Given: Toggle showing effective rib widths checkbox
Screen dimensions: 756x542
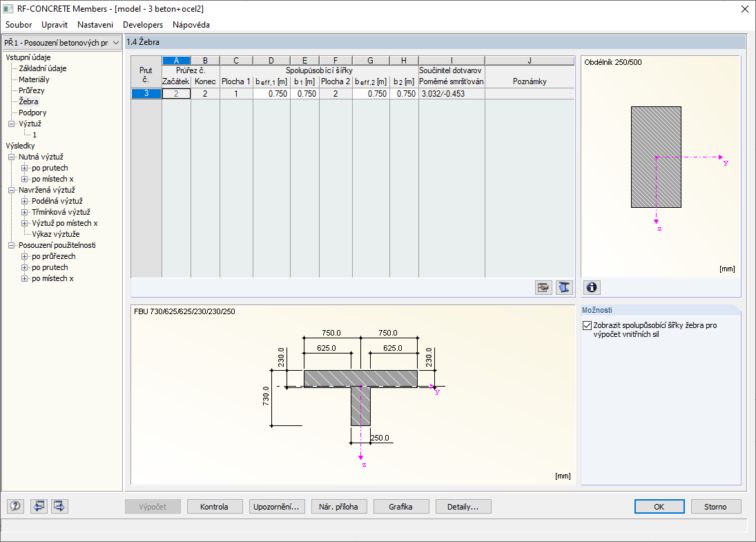Looking at the screenshot, I should (x=587, y=325).
